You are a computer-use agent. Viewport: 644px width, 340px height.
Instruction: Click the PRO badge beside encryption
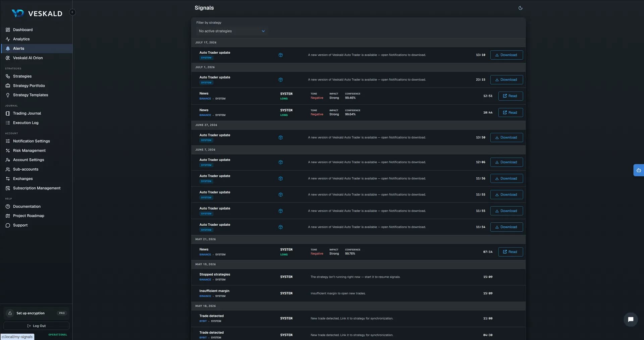coord(62,313)
